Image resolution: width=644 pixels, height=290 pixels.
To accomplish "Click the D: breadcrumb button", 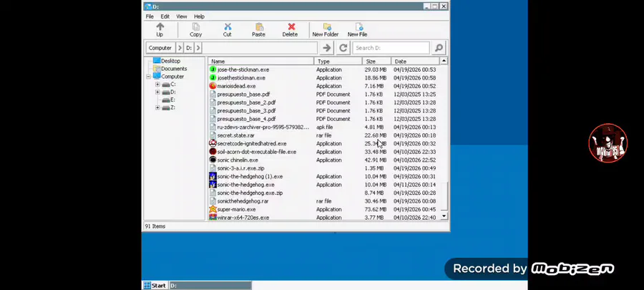I will (189, 48).
